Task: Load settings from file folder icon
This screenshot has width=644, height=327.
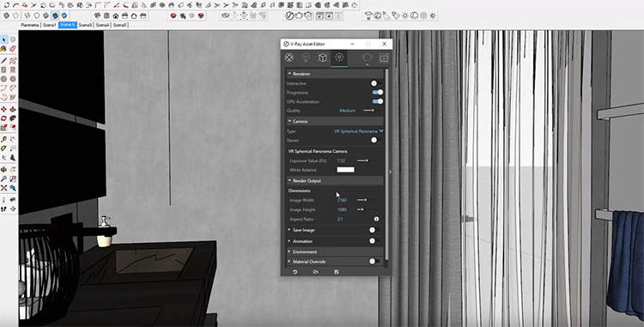Action: [x=315, y=271]
